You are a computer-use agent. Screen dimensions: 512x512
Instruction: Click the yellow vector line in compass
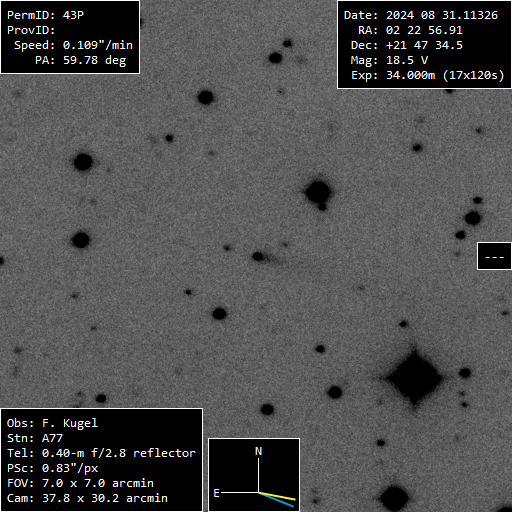(277, 496)
